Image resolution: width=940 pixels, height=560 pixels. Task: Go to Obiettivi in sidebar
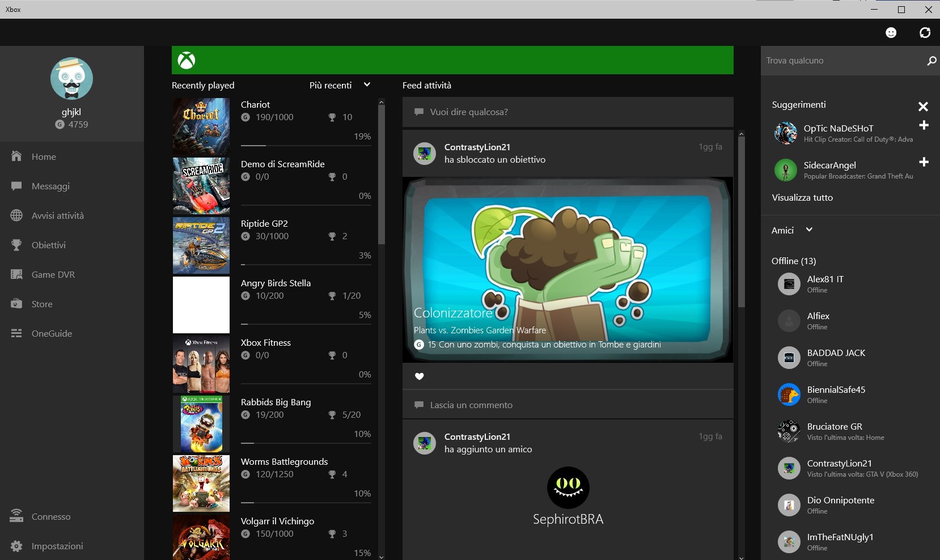coord(48,245)
